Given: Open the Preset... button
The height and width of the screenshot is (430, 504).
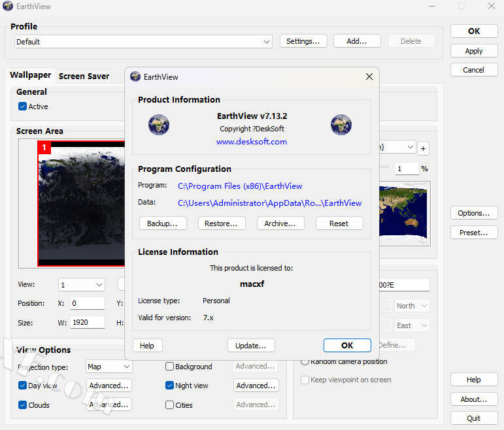Looking at the screenshot, I should coord(474,233).
